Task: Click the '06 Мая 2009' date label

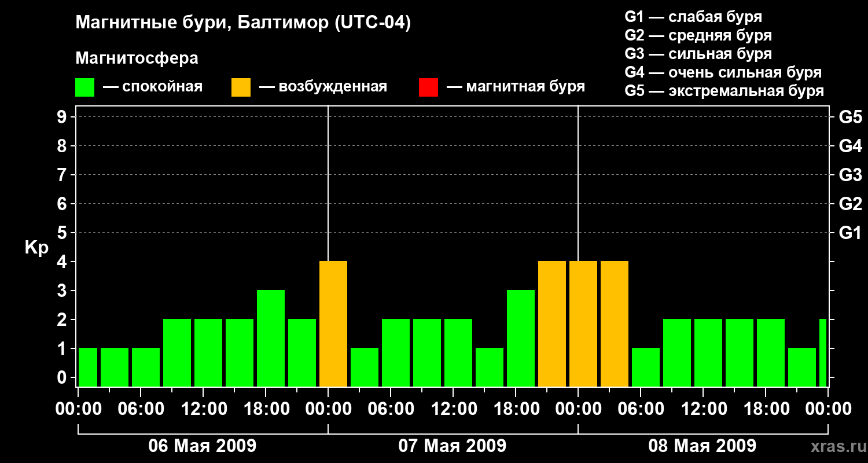Action: point(203,446)
